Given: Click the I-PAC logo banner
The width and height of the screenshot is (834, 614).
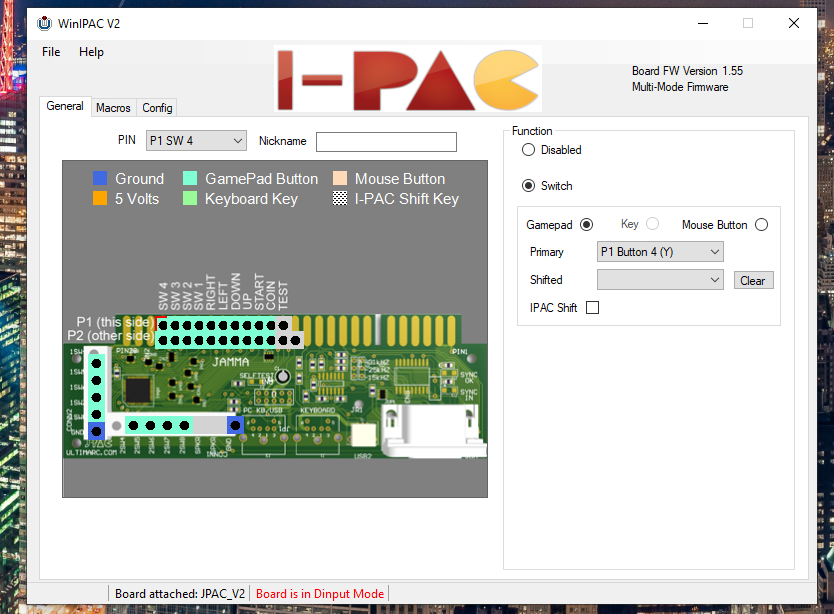Looking at the screenshot, I should pyautogui.click(x=408, y=79).
